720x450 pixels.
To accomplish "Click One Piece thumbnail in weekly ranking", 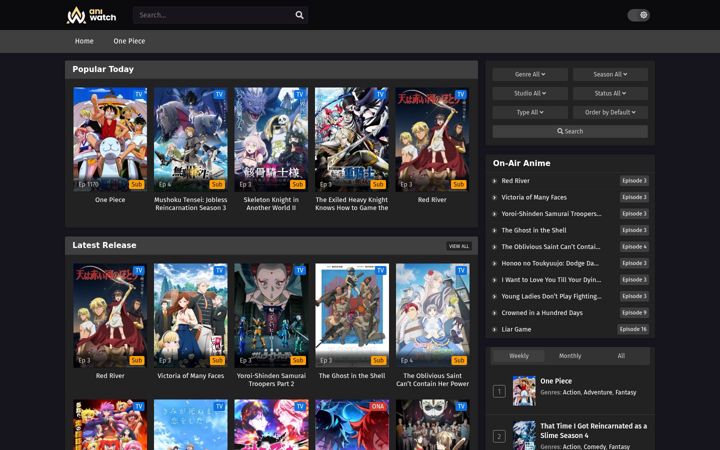I will pos(524,391).
